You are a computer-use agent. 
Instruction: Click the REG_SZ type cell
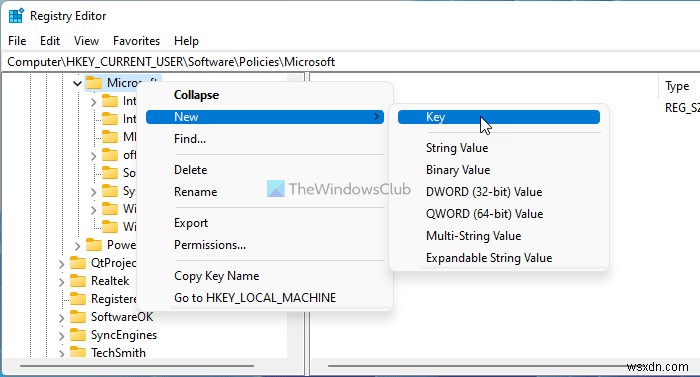(x=682, y=108)
